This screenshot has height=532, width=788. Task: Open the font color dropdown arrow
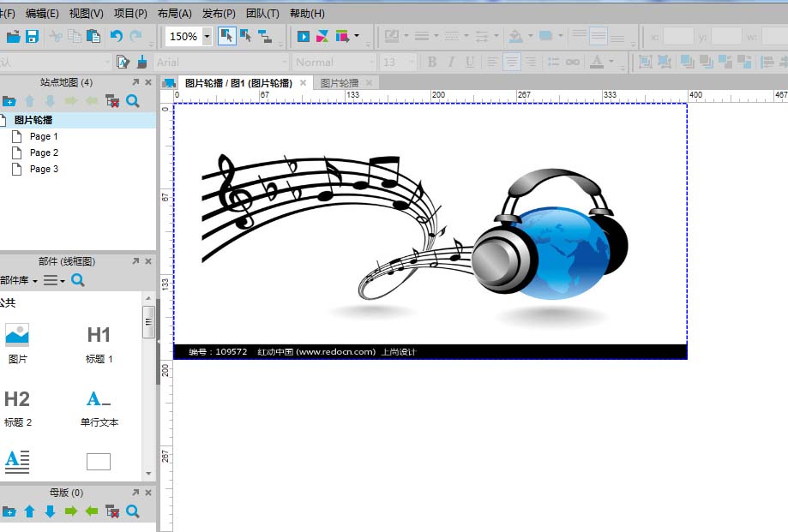point(611,61)
